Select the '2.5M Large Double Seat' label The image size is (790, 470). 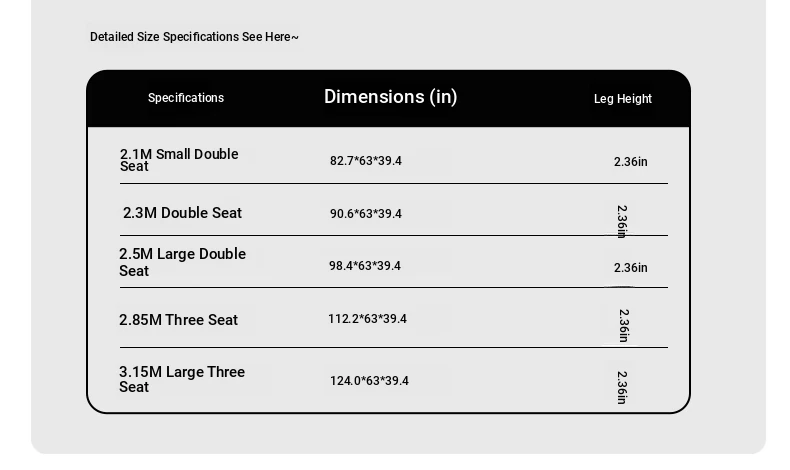tap(182, 262)
